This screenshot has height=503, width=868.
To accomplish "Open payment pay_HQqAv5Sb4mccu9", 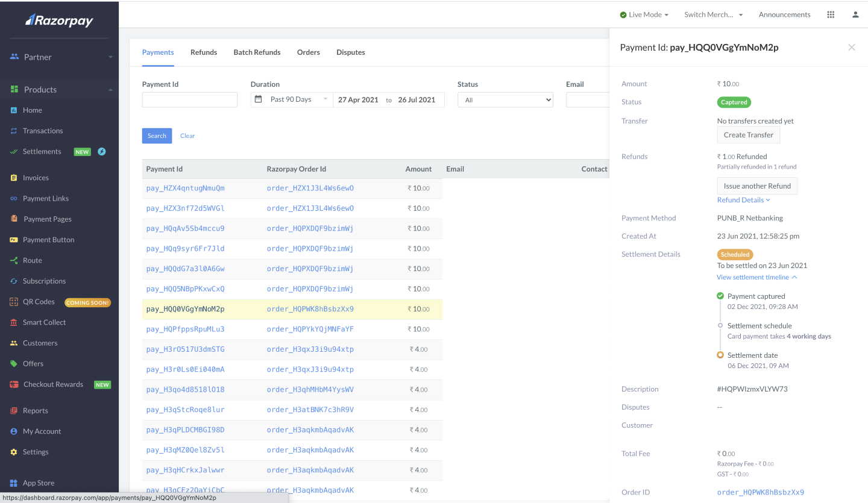I will coord(185,228).
